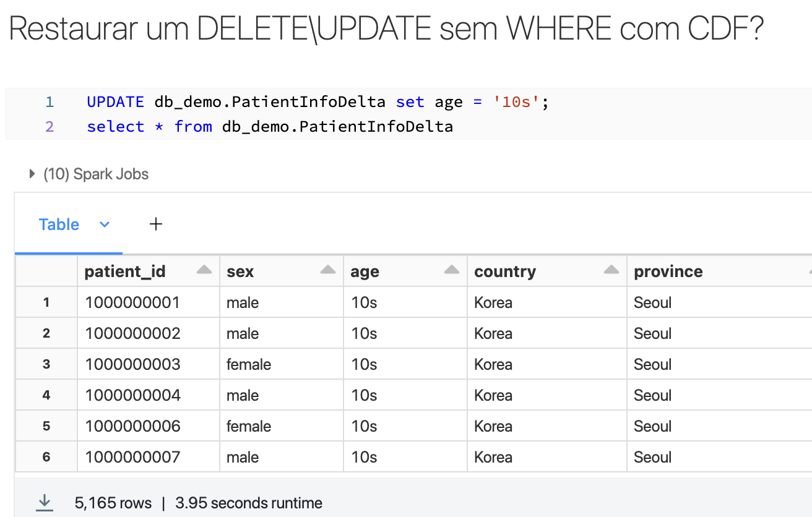Select the Seoul cell for patient 1000000003
Screen dimensions: 812x517
pyautogui.click(x=719, y=364)
